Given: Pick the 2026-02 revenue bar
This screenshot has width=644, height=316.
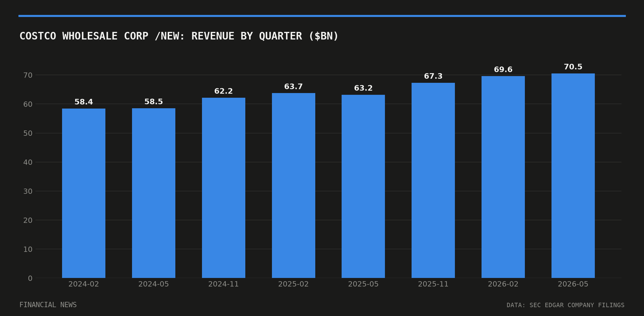Looking at the screenshot, I should coord(503,177).
